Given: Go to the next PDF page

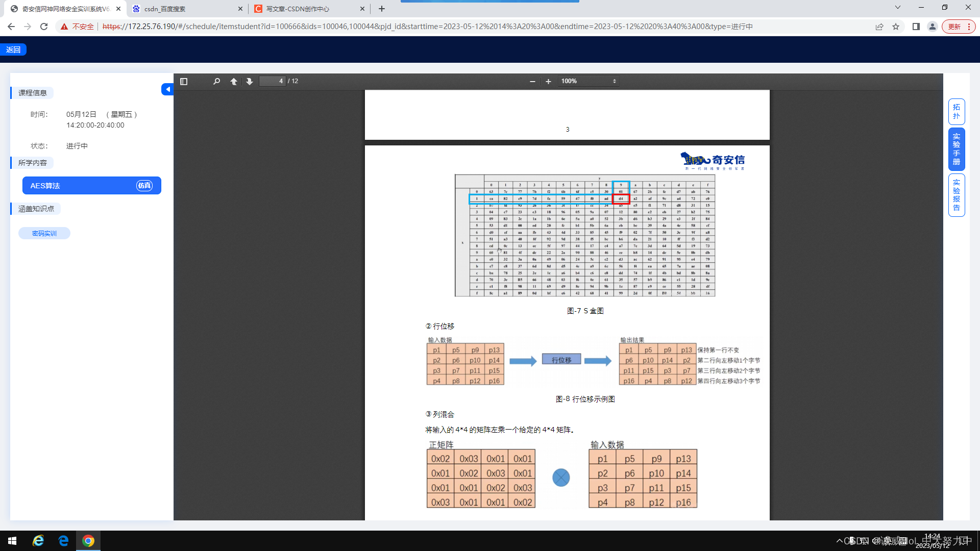Looking at the screenshot, I should (249, 81).
